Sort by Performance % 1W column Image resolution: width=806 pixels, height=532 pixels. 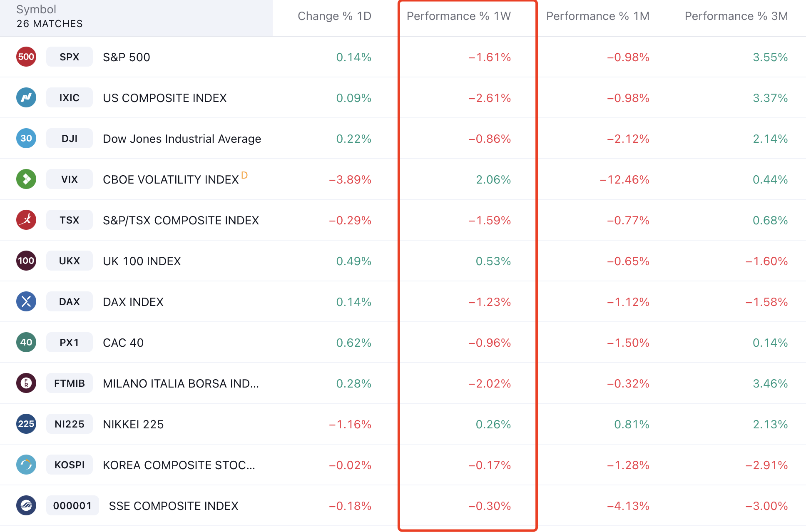pos(458,16)
